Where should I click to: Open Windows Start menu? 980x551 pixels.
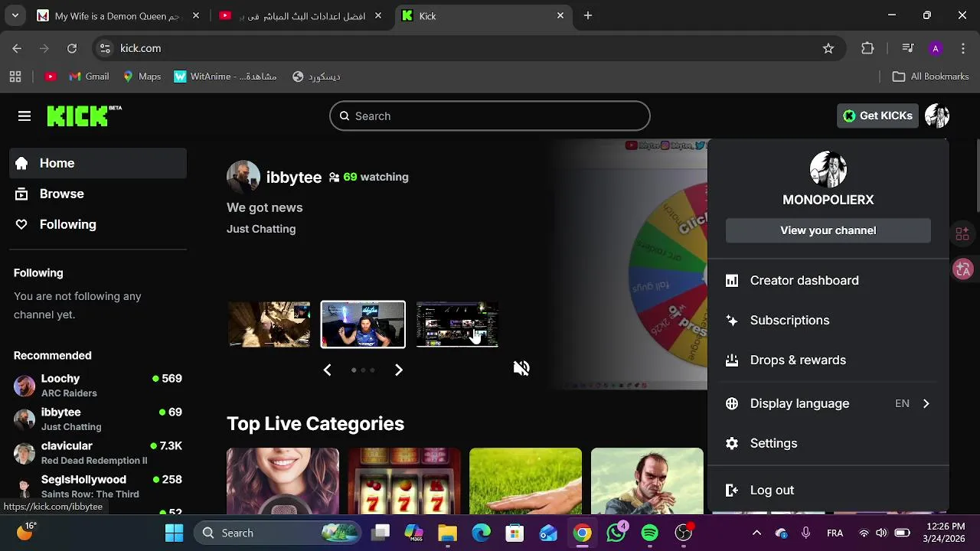(174, 533)
